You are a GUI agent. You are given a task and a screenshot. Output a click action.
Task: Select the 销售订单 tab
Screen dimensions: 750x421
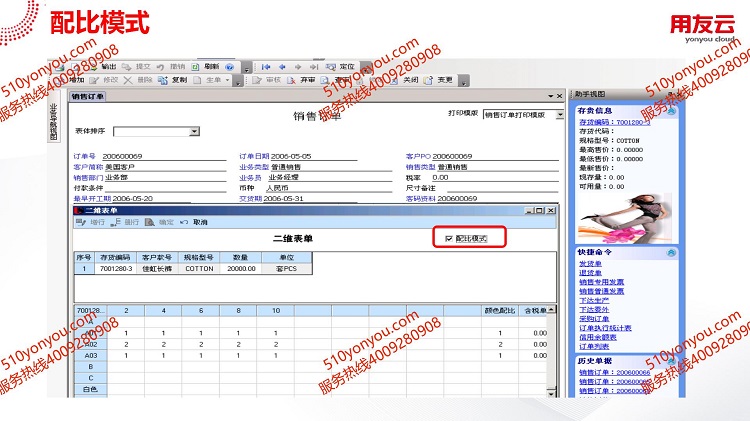coord(88,96)
